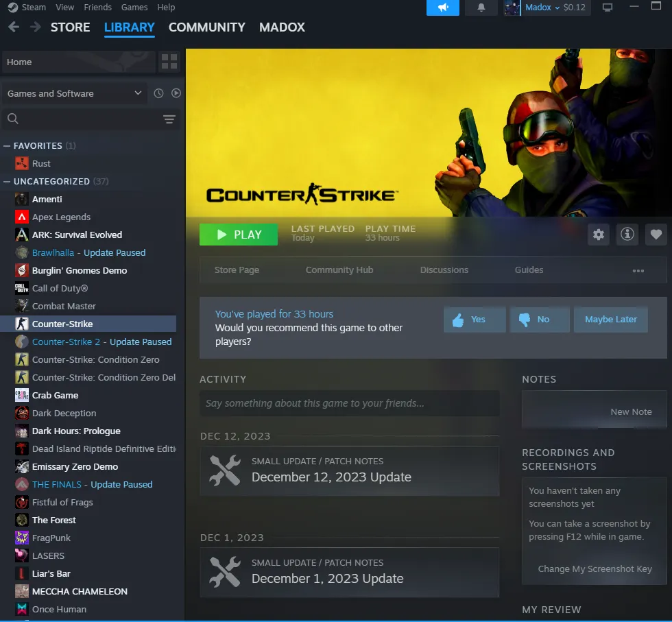This screenshot has height=622, width=672.
Task: Click the December 12 update wrench icon
Action: 225,470
